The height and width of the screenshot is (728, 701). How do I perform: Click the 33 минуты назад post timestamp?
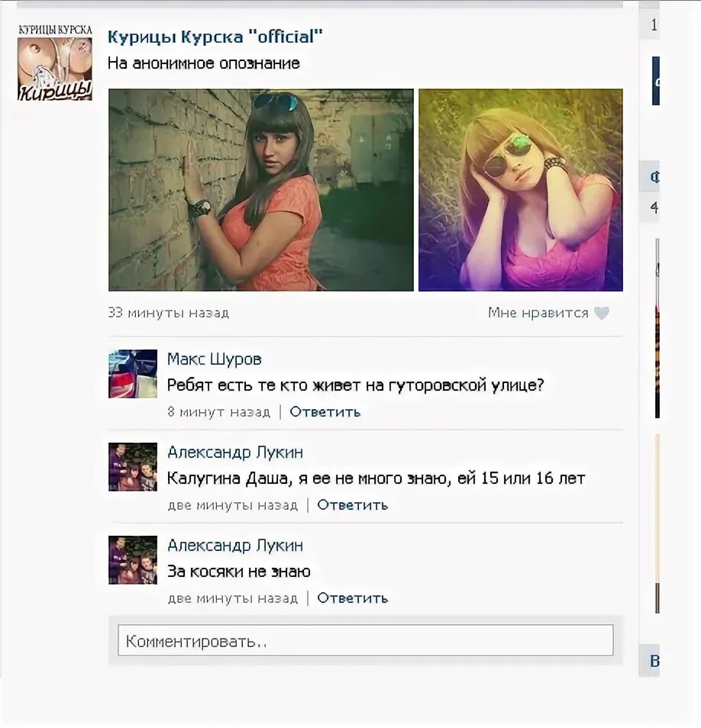click(169, 313)
